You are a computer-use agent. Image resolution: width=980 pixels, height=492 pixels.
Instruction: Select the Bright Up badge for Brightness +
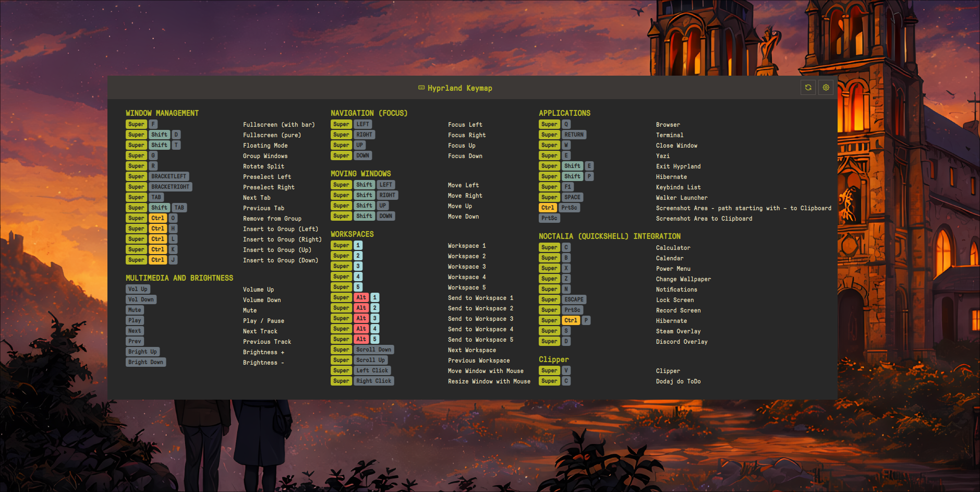click(142, 351)
